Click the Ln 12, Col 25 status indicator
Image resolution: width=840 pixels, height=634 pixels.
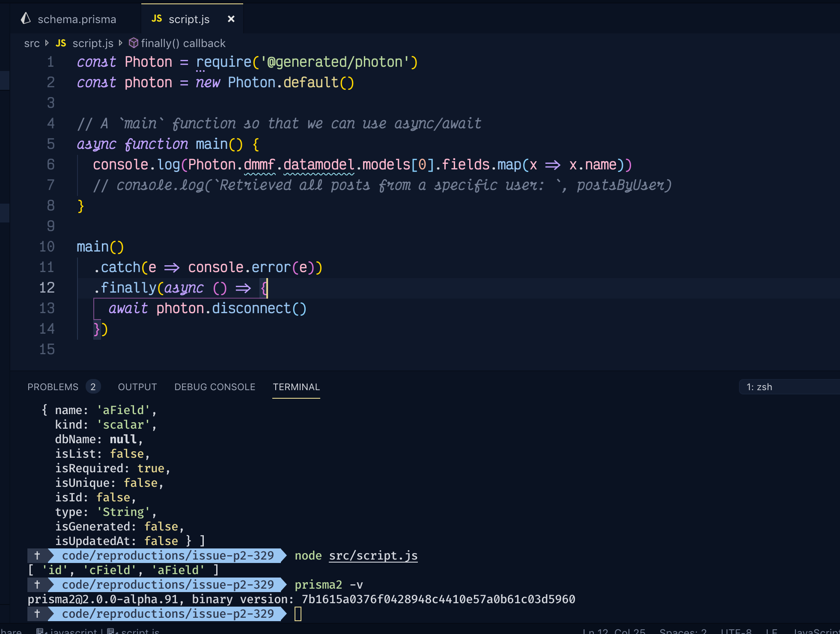pos(614,631)
